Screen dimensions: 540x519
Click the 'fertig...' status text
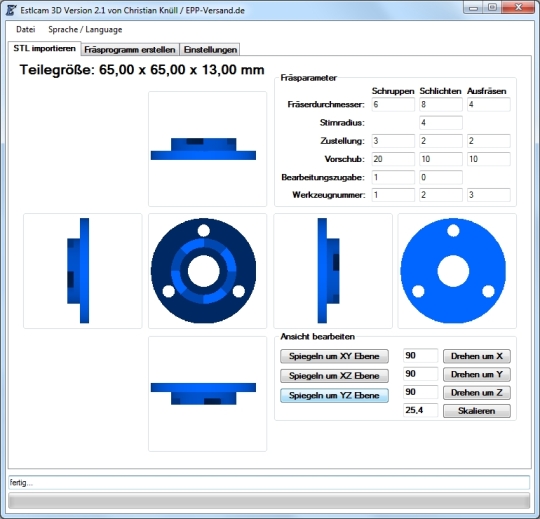point(21,483)
